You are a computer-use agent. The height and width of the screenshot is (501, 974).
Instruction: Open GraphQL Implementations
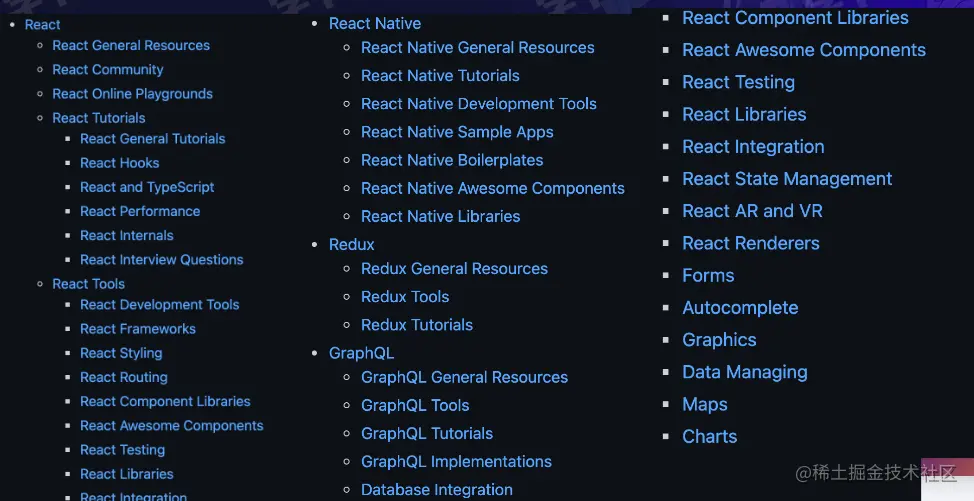pos(457,462)
